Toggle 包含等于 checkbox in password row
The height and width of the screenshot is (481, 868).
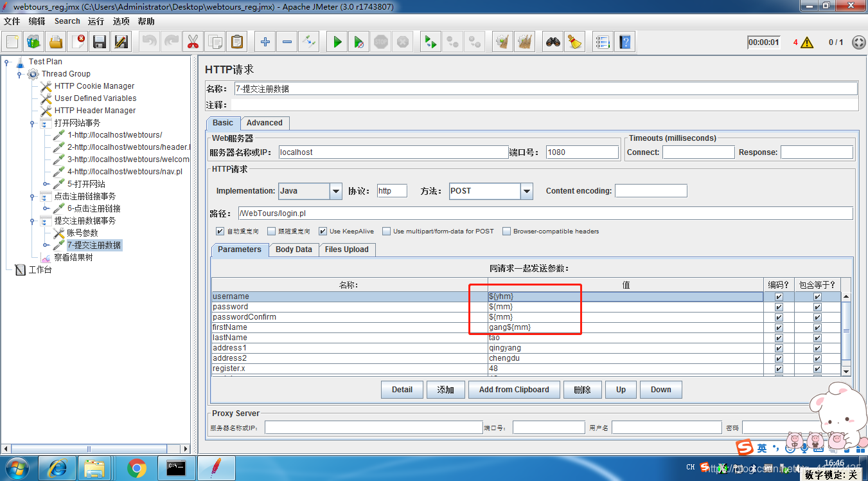click(817, 307)
